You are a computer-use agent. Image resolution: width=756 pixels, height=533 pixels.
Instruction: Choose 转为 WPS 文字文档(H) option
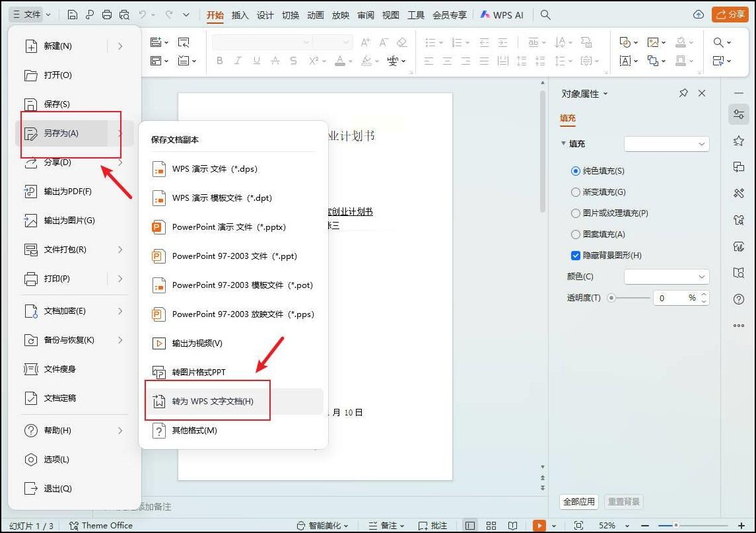234,401
